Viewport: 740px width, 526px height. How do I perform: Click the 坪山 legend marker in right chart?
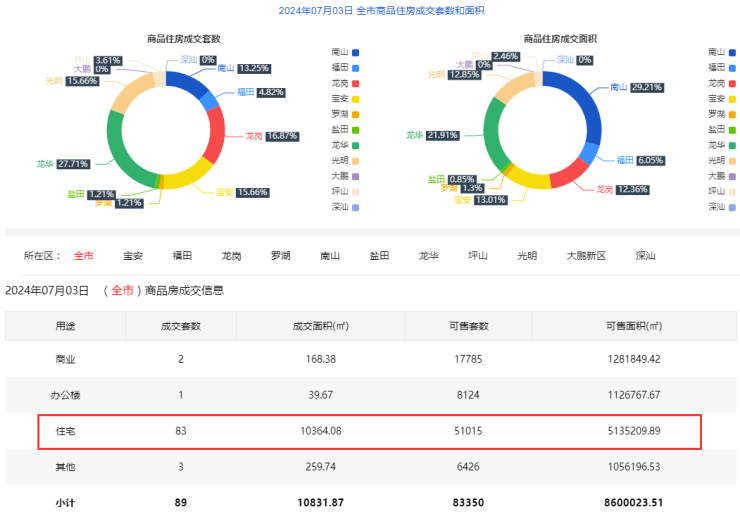tap(731, 191)
